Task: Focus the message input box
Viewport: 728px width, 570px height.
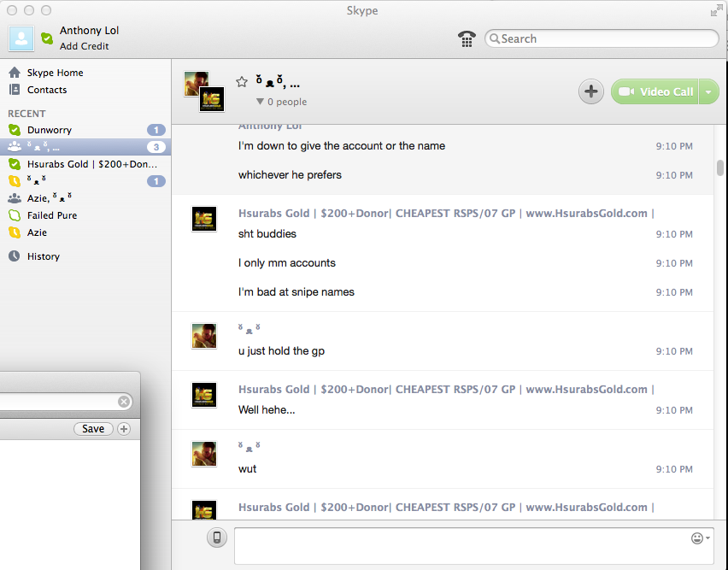Action: [474, 546]
